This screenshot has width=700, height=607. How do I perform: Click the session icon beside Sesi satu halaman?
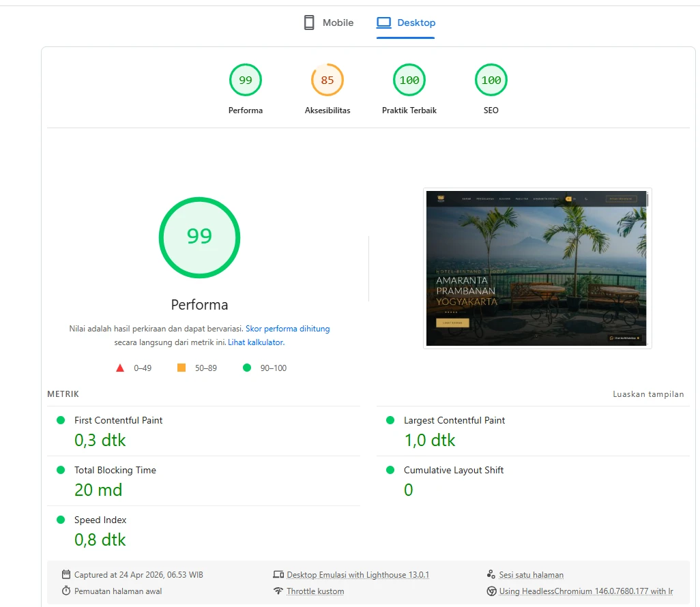[x=491, y=574]
